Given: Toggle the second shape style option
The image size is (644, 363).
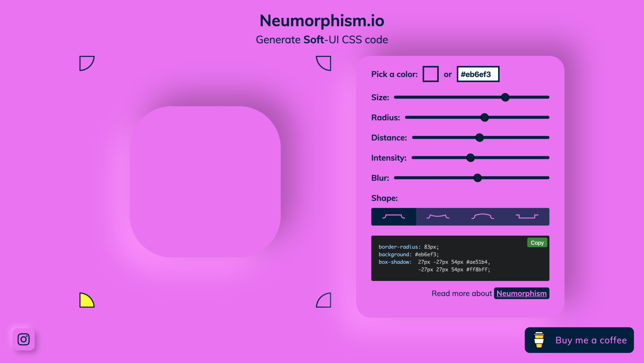Looking at the screenshot, I should point(438,216).
